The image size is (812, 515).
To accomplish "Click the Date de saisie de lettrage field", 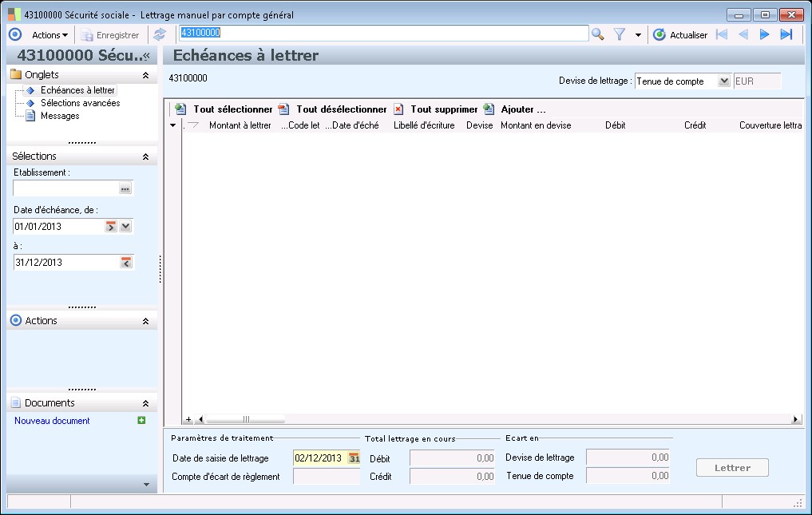I will tap(320, 458).
